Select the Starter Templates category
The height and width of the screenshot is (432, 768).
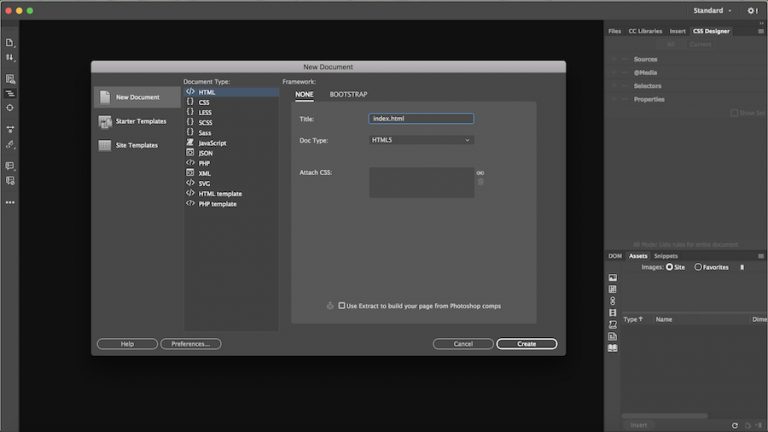point(137,121)
